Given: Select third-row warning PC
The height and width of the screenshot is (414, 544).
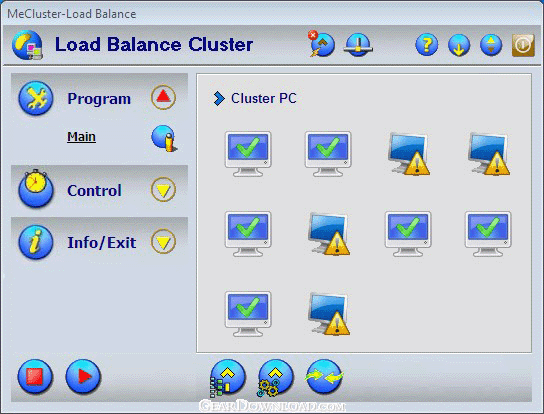Looking at the screenshot, I should [329, 314].
